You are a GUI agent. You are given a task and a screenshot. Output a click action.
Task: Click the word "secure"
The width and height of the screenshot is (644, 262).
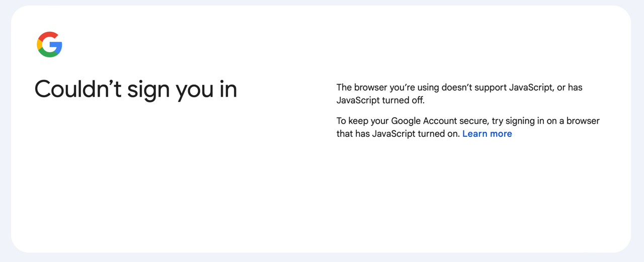(x=473, y=121)
